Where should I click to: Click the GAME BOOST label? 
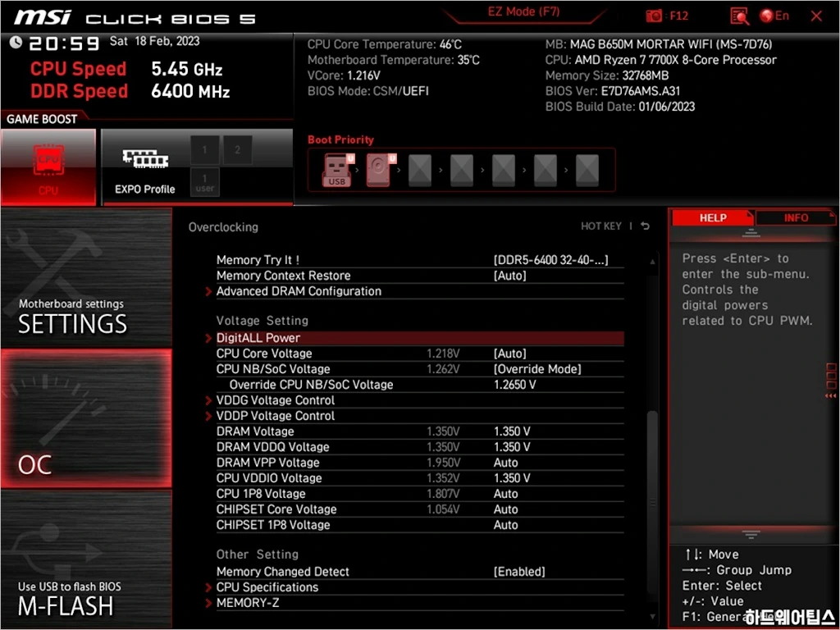pos(42,119)
